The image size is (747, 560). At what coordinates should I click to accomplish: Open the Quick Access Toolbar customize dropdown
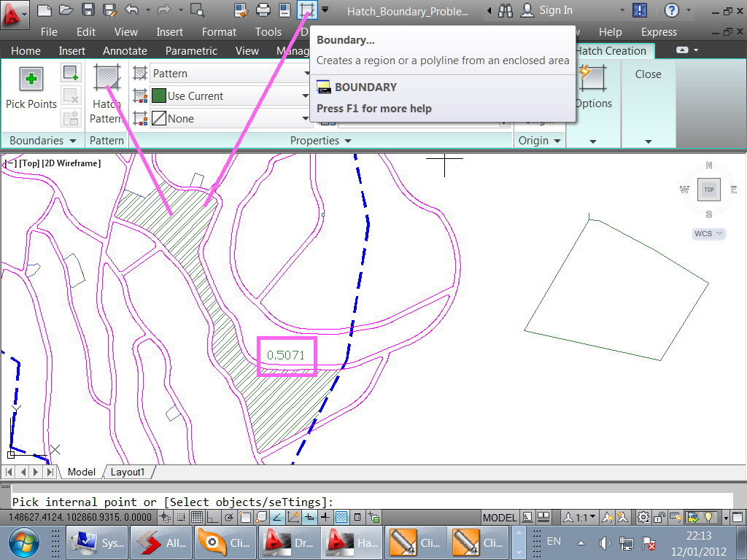[x=325, y=9]
